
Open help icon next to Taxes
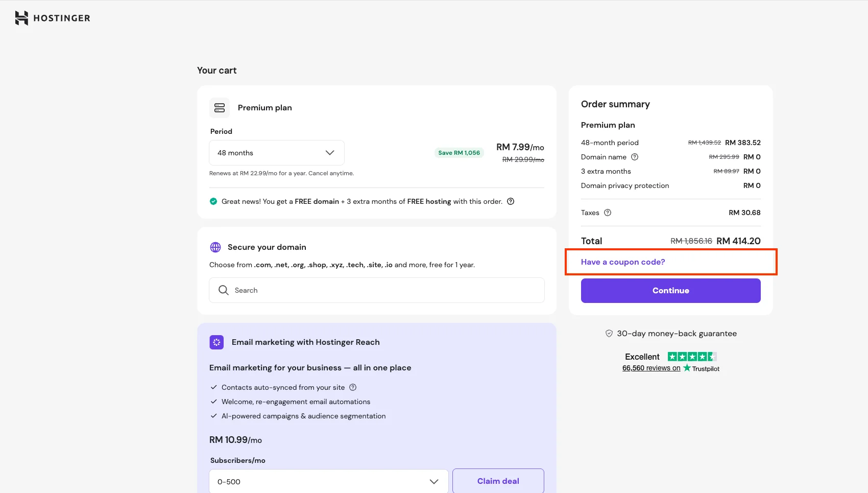click(x=608, y=213)
